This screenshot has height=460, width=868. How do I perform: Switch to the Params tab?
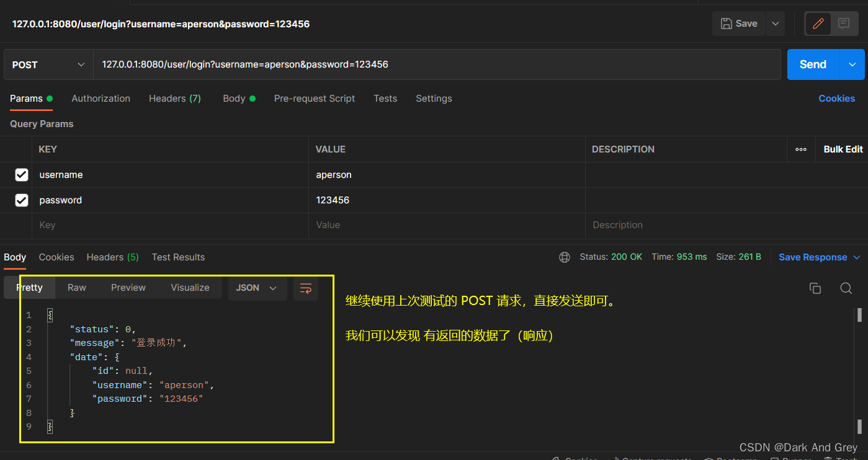pos(31,99)
